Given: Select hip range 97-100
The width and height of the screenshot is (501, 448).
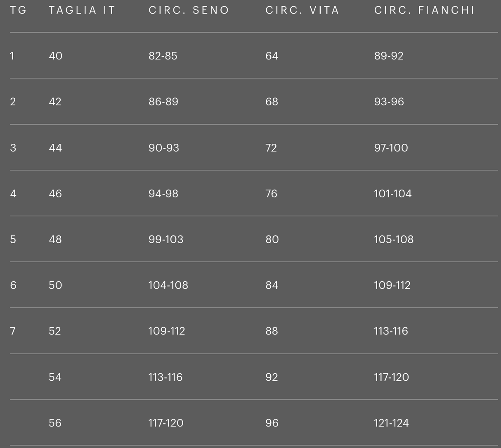Looking at the screenshot, I should click(391, 148).
